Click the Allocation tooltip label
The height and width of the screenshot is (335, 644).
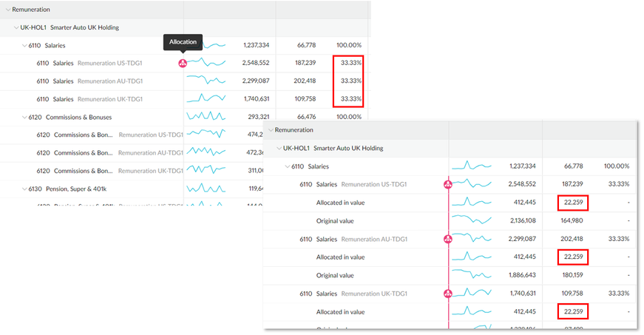pos(183,42)
